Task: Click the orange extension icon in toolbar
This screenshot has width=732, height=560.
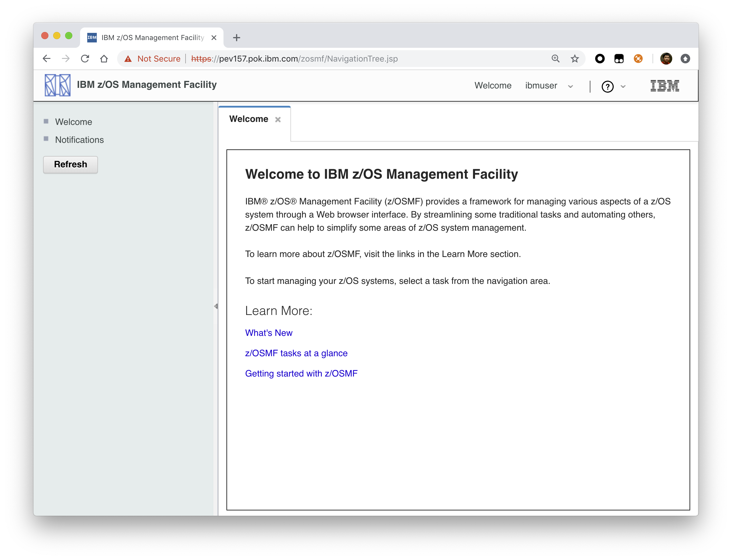Action: click(638, 59)
